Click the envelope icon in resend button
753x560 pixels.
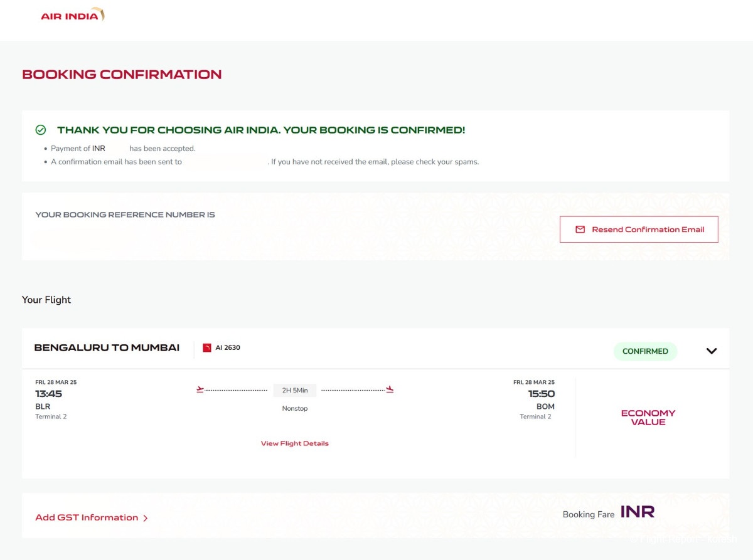pyautogui.click(x=580, y=230)
